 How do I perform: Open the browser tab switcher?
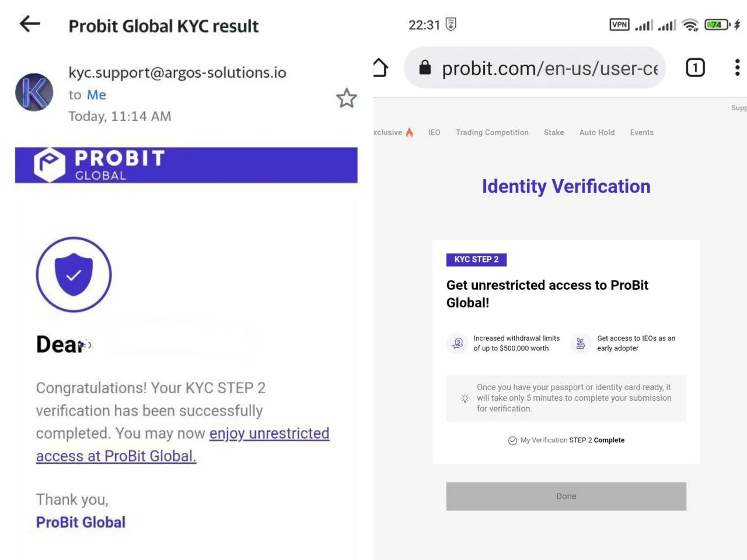(x=694, y=68)
